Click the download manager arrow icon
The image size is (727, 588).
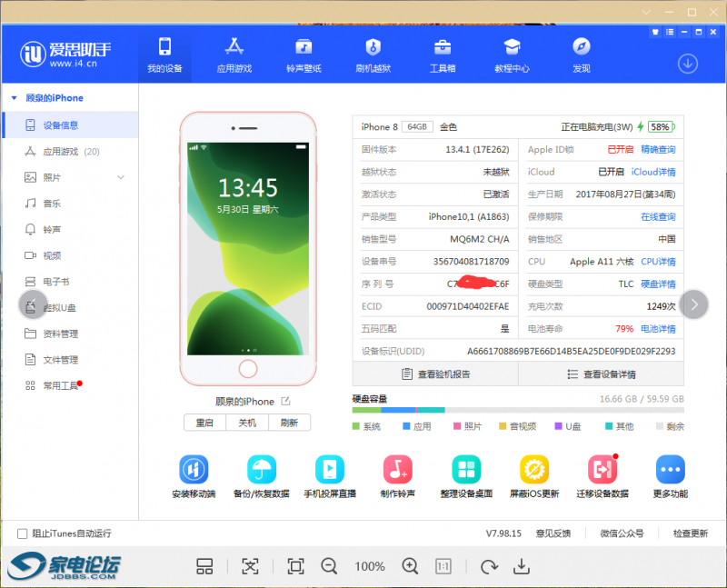click(x=688, y=64)
